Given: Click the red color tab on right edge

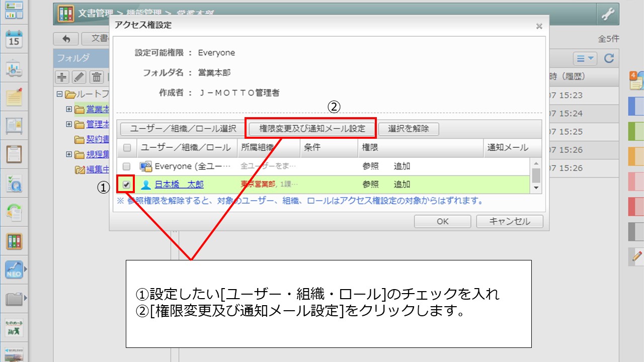Looking at the screenshot, I should [636, 206].
